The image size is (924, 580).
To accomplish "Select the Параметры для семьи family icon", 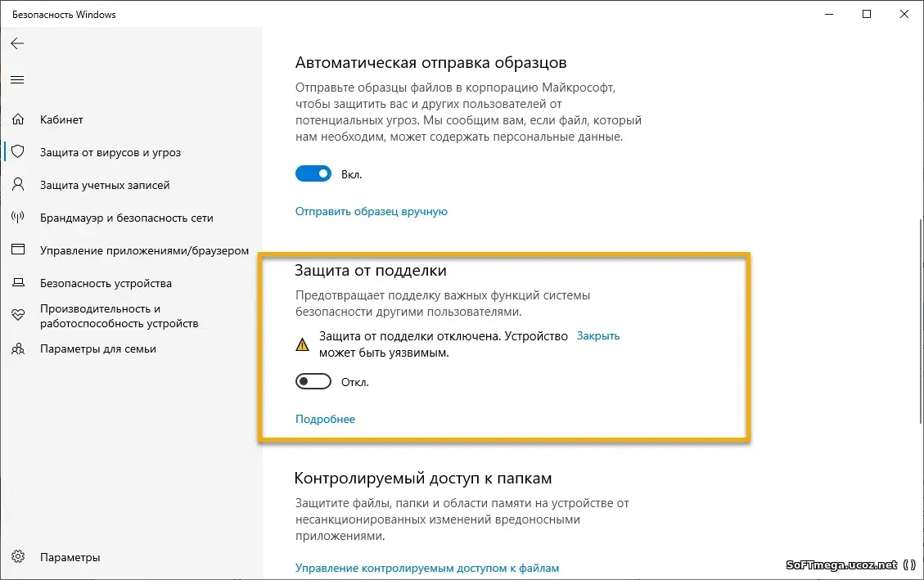I will click(18, 348).
